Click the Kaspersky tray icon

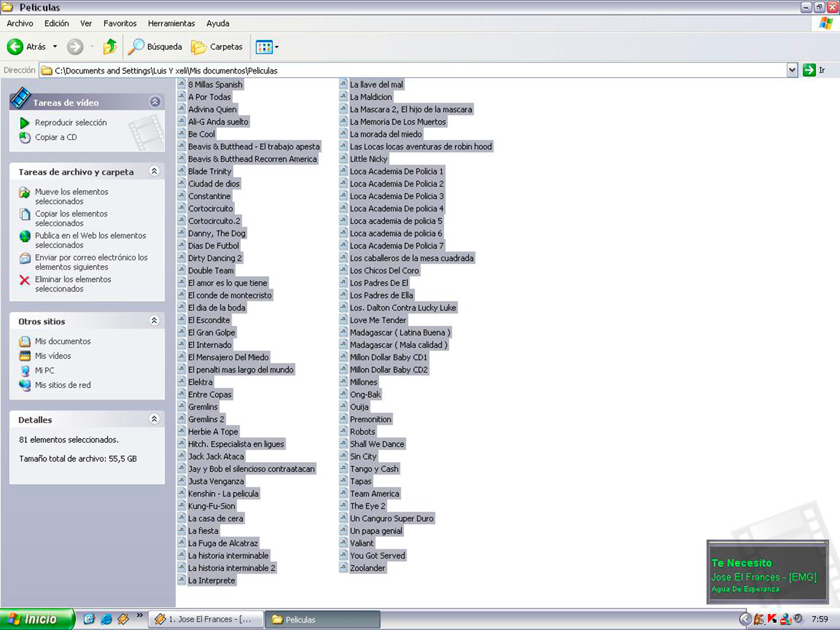click(772, 619)
